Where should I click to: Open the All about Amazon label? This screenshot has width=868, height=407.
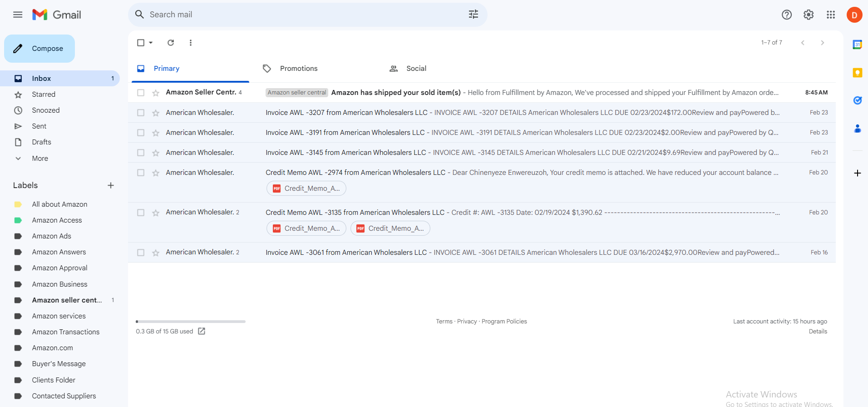coord(60,204)
